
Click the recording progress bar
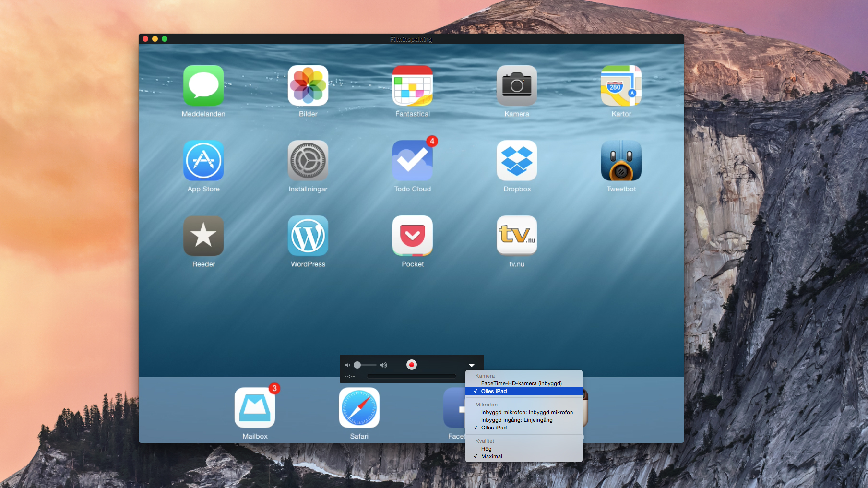point(412,376)
